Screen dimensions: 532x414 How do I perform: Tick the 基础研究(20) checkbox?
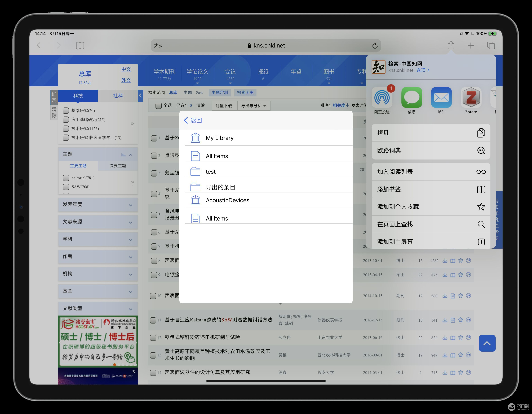coord(66,111)
